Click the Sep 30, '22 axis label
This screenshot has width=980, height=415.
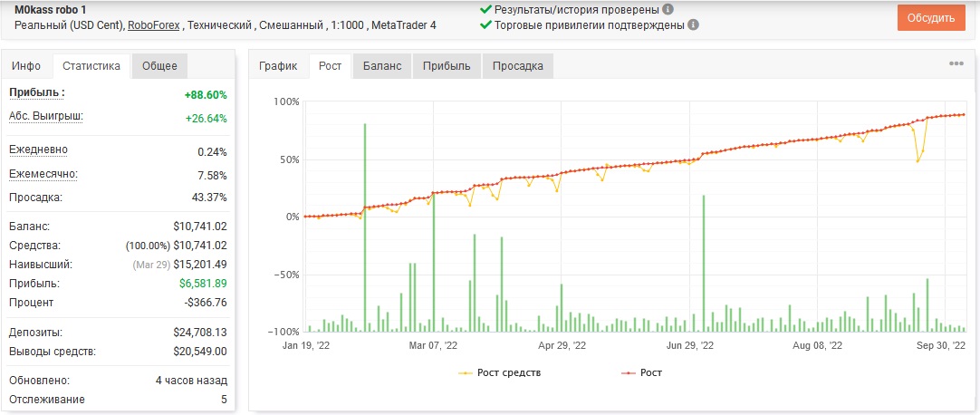(x=943, y=345)
